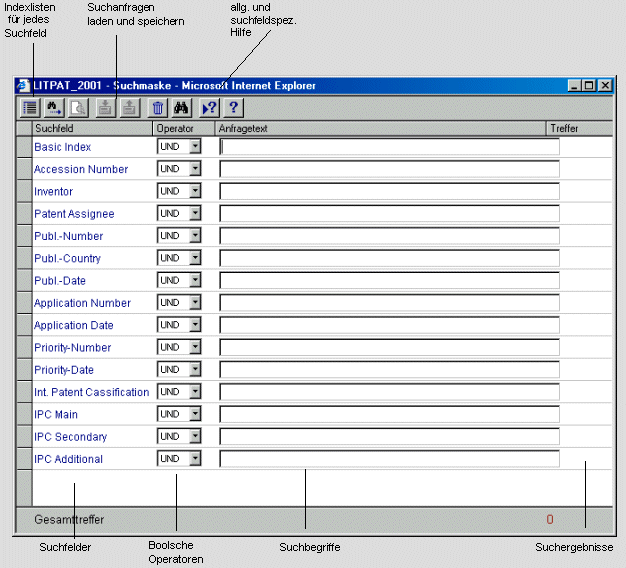Open general help with the question mark icon
Viewport: 626px width, 568px height.
(x=233, y=108)
